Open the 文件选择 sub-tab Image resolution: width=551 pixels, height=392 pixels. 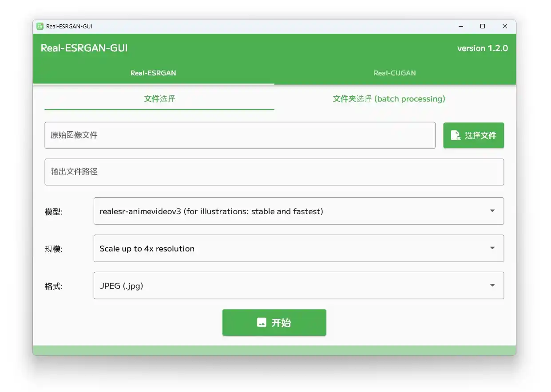(x=159, y=99)
